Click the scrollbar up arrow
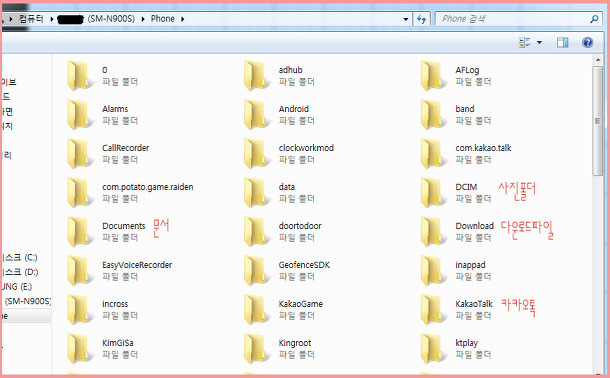This screenshot has width=610, height=378. click(x=598, y=60)
